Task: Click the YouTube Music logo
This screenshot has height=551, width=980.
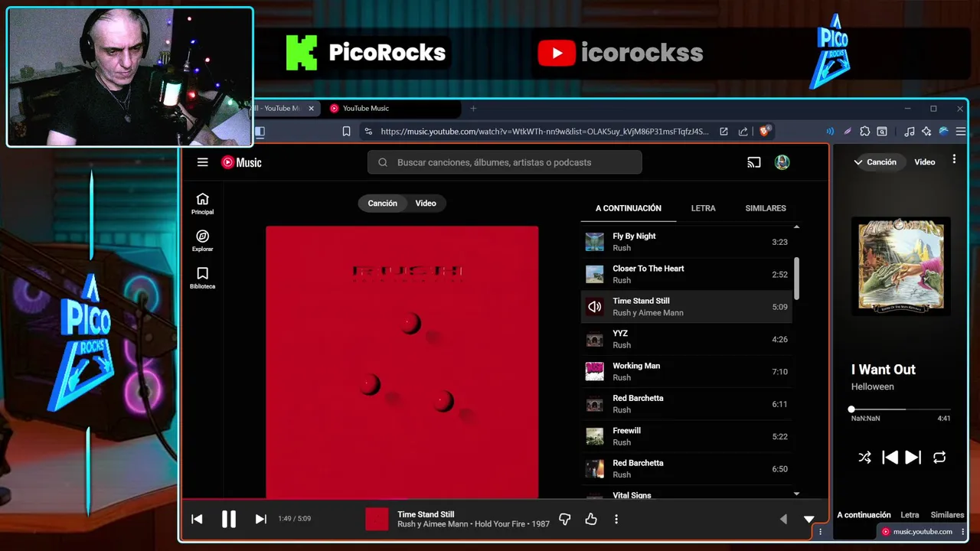Action: click(x=241, y=162)
